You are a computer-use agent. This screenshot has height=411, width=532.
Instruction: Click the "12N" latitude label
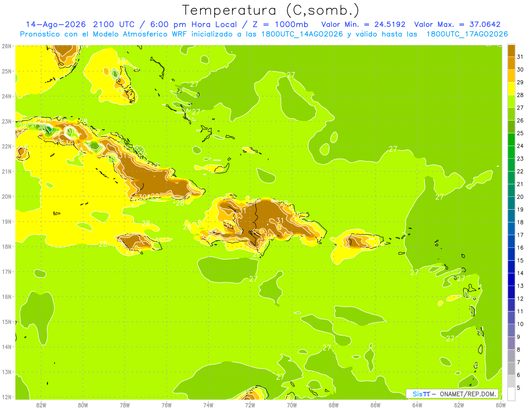coord(7,397)
